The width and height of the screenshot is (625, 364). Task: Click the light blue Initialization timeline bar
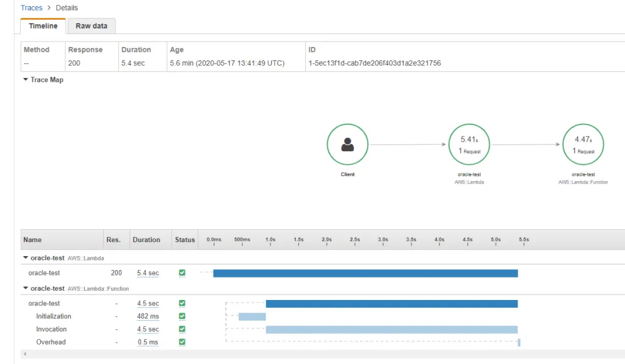click(252, 316)
